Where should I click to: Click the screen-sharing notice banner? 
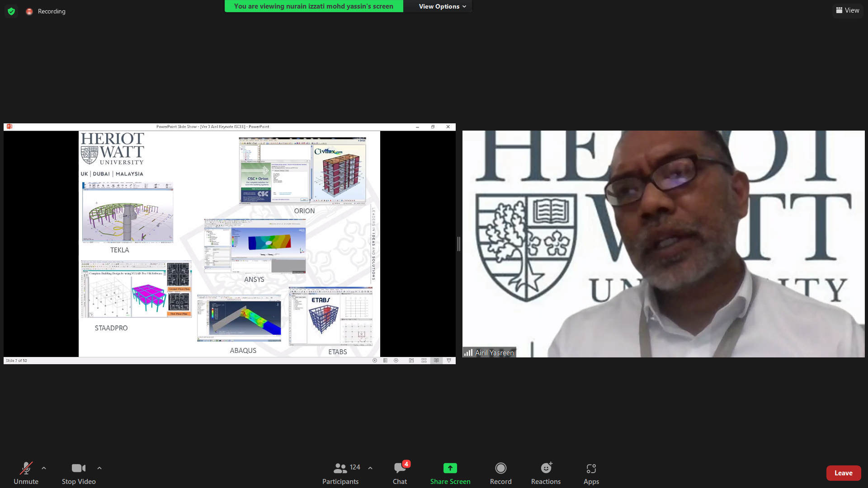[314, 6]
